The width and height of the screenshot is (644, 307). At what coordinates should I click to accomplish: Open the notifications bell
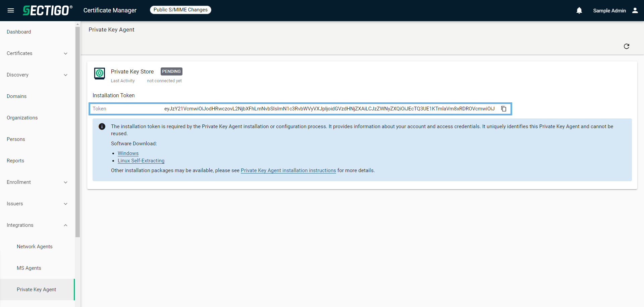[579, 11]
